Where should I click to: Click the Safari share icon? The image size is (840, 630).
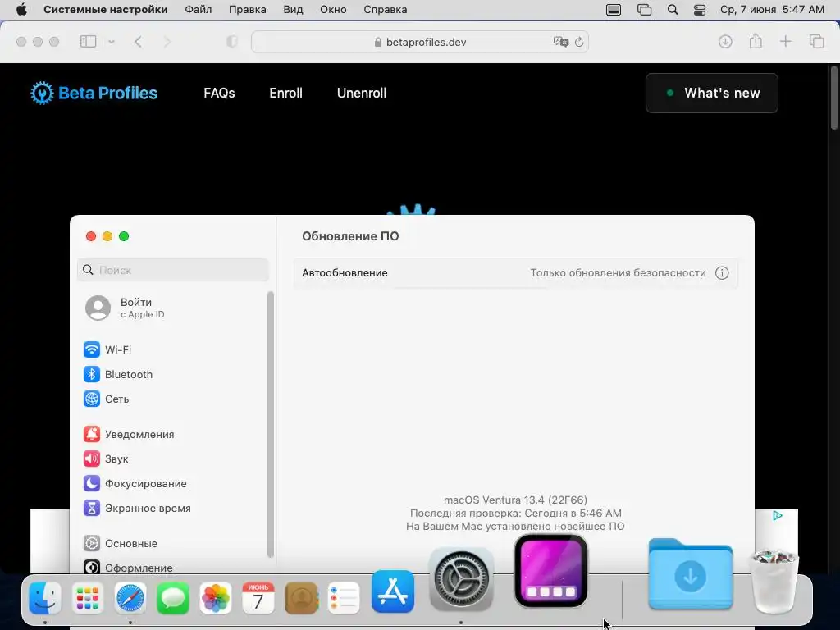756,41
